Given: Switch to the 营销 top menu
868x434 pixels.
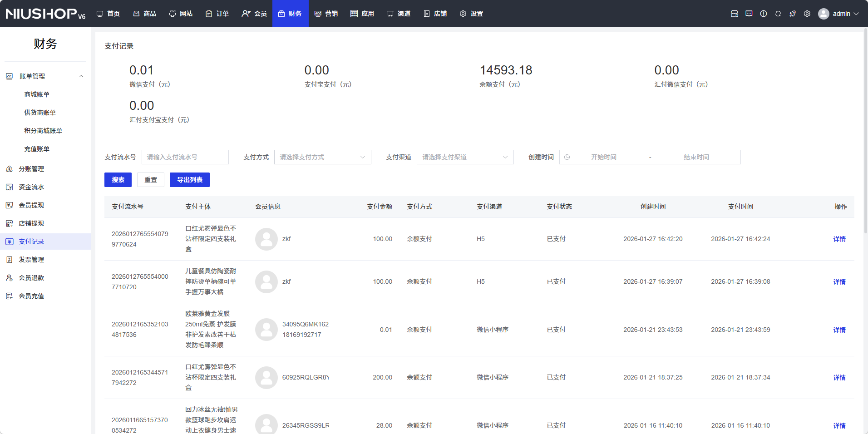Looking at the screenshot, I should click(326, 14).
